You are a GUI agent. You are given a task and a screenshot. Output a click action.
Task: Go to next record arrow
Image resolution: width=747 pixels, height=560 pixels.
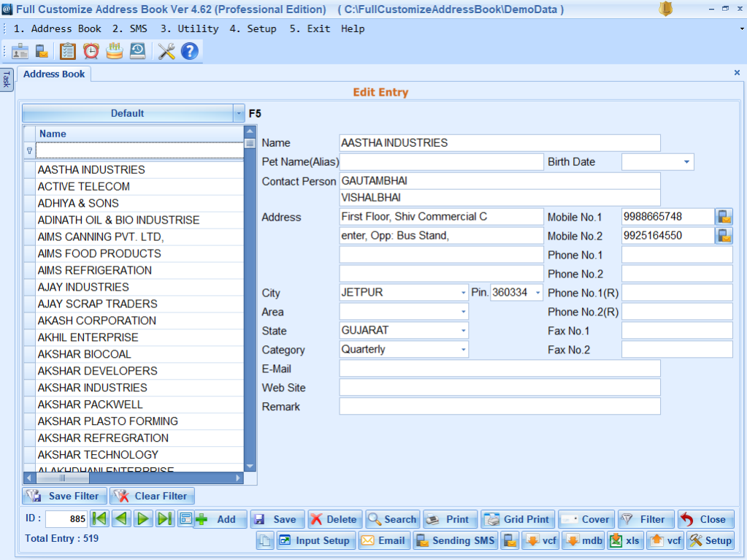coord(143,518)
